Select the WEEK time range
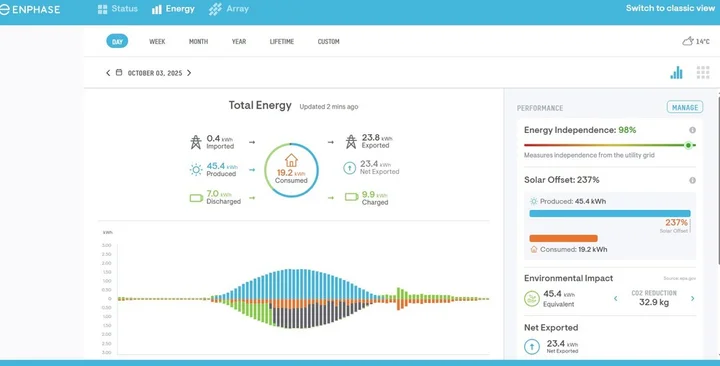720x366 pixels. [157, 41]
